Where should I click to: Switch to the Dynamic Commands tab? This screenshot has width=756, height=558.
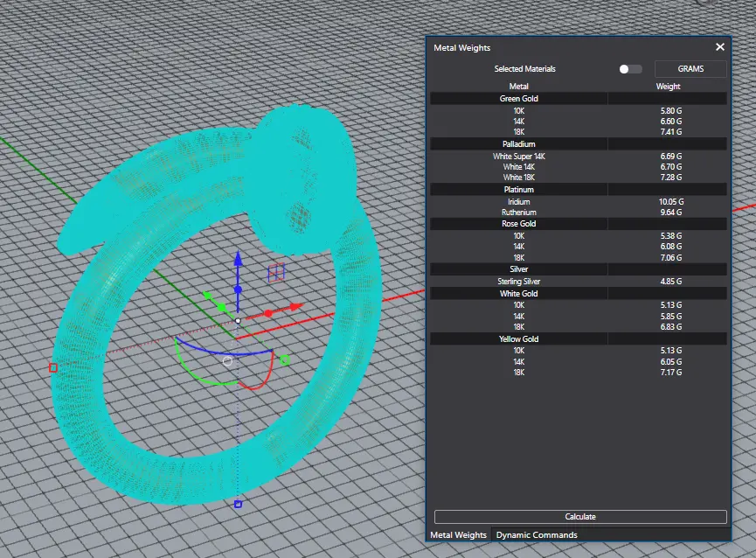[536, 535]
